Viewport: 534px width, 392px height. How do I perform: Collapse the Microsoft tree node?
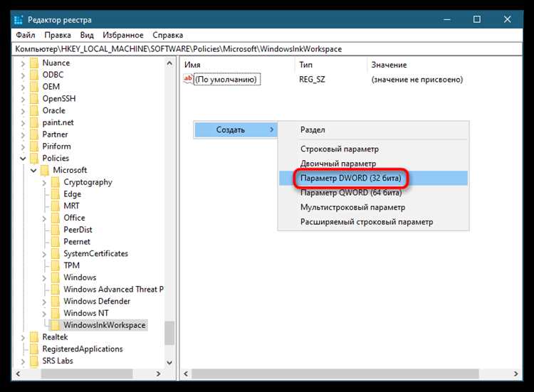tap(33, 171)
